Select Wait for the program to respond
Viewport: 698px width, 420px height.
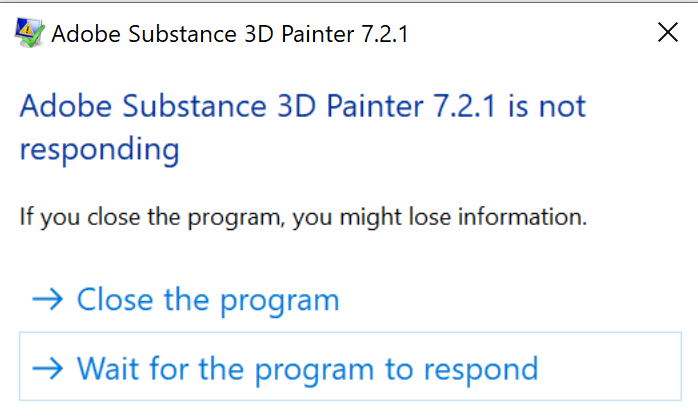307,368
